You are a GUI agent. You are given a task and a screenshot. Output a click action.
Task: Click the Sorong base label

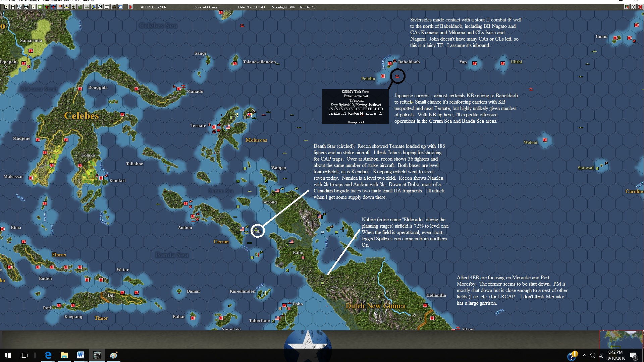coord(270,202)
